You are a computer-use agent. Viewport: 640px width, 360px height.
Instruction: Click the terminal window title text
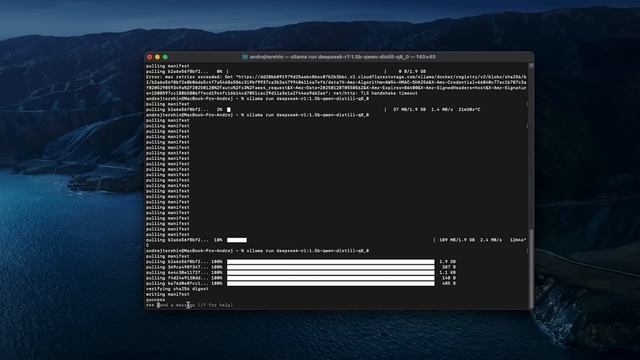[342, 57]
